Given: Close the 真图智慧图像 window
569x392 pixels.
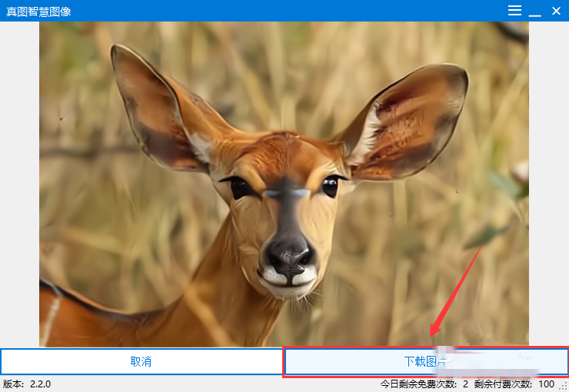Looking at the screenshot, I should 556,11.
